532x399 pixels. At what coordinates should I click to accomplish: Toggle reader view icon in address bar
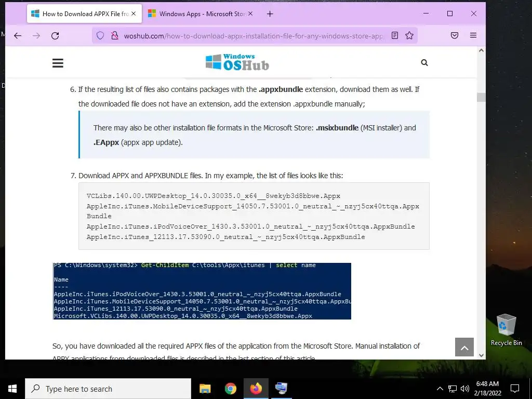point(395,35)
